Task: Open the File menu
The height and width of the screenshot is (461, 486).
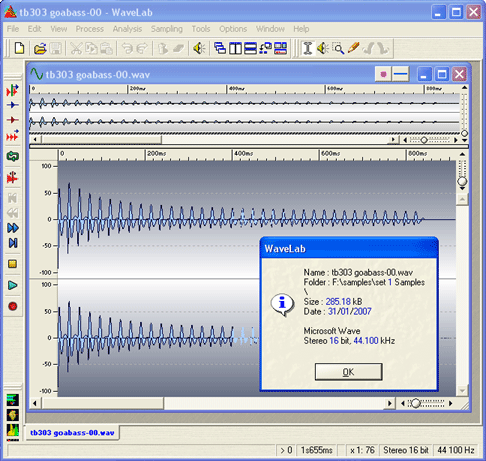Action: (x=13, y=29)
